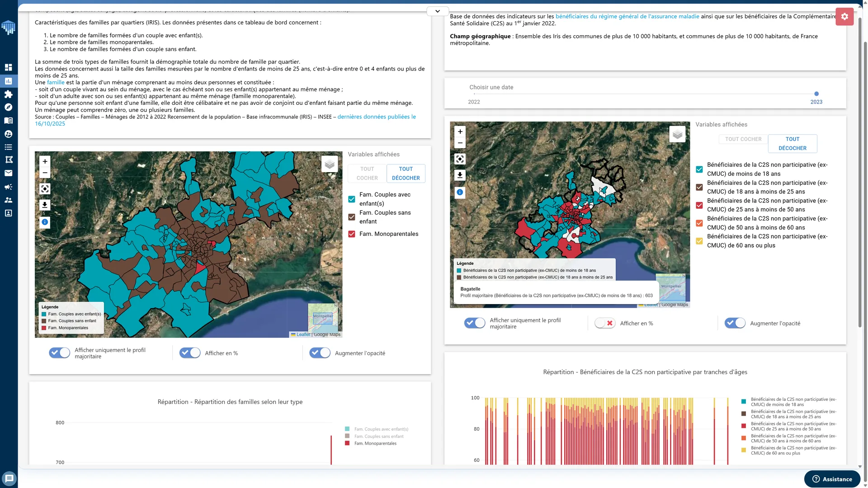Toggle Augmenter l'opacité under C2S map

(x=735, y=323)
